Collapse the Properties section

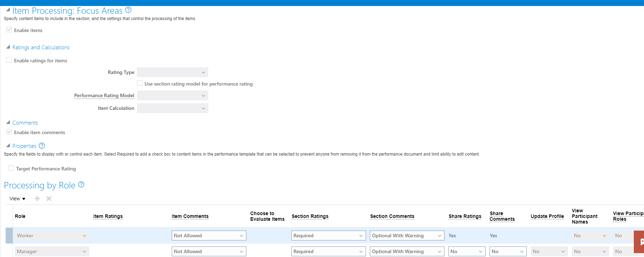[x=8, y=145]
